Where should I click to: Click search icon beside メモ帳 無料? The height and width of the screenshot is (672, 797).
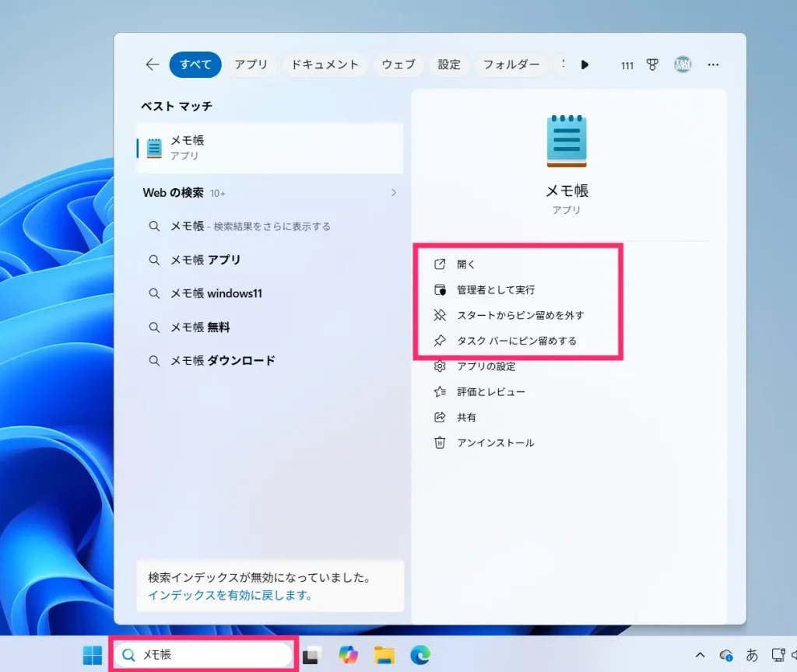(154, 327)
